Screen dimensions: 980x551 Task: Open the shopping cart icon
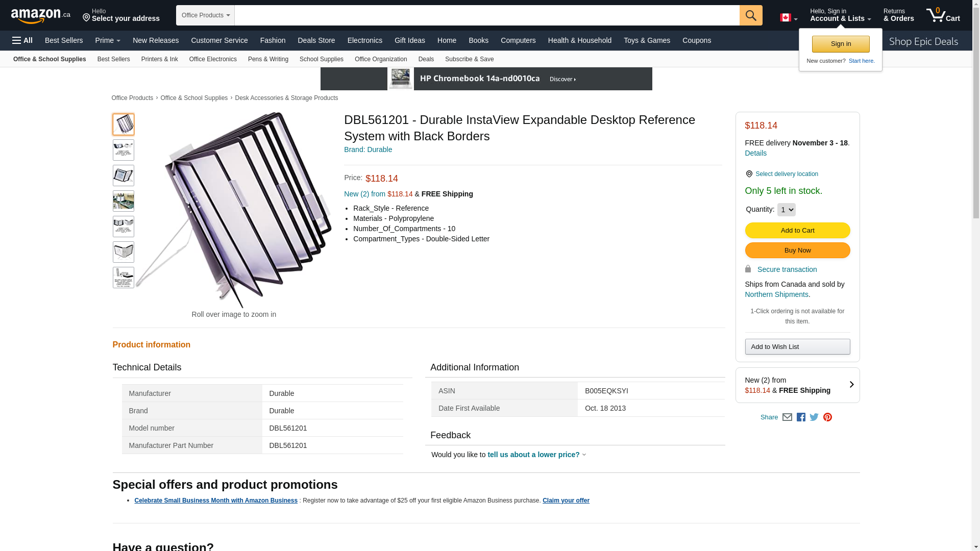(943, 15)
